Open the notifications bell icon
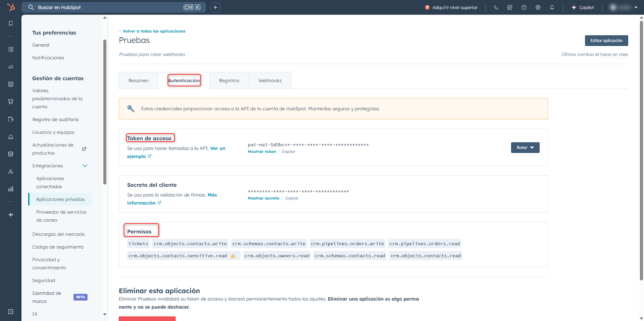 552,7
